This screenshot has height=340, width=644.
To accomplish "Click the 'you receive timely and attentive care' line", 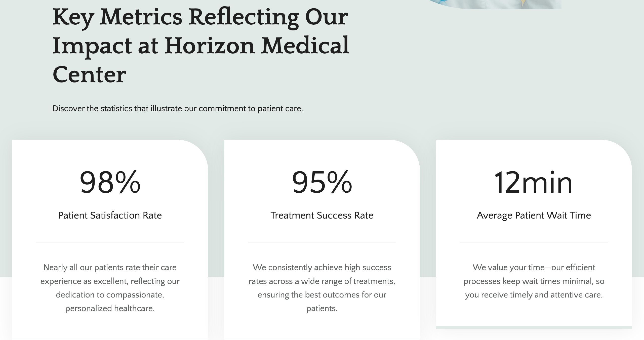I will click(x=534, y=295).
